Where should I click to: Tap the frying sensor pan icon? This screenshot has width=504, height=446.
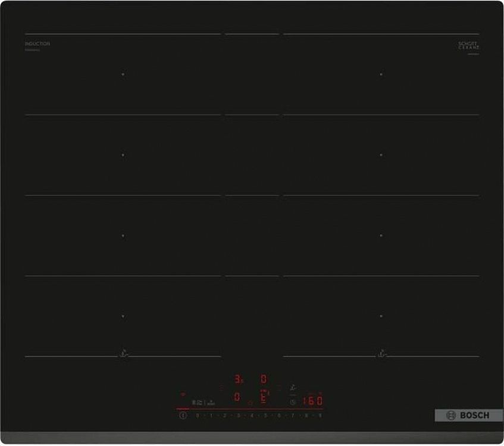(292, 387)
